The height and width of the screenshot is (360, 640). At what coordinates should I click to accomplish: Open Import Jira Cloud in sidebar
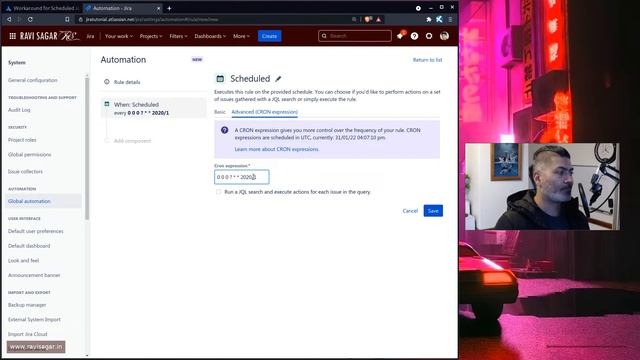(28, 334)
